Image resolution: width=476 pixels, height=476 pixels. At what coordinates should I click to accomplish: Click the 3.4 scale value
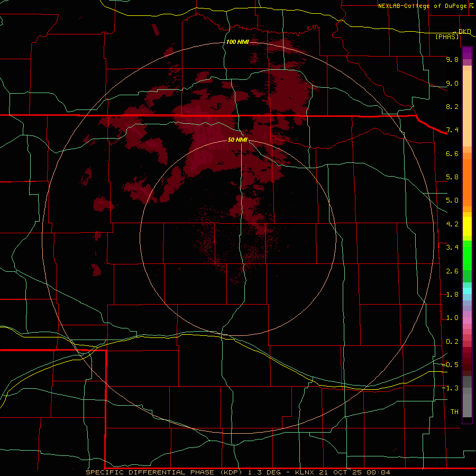(x=452, y=248)
